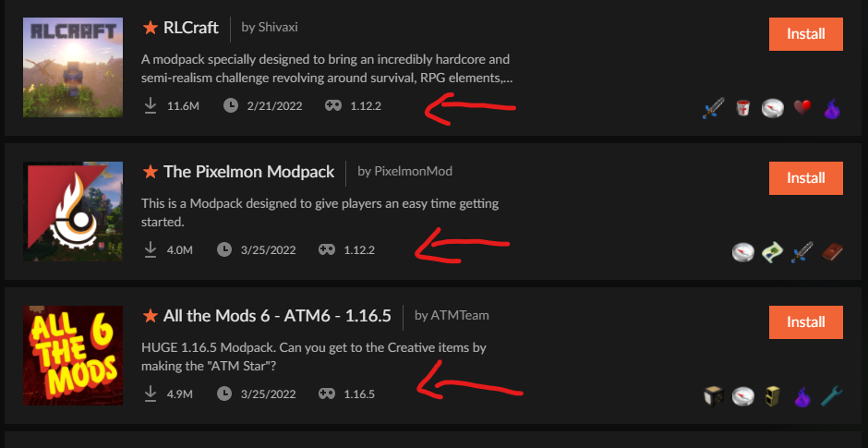Install The Pixelmon Modpack
This screenshot has height=448, width=868.
805,177
